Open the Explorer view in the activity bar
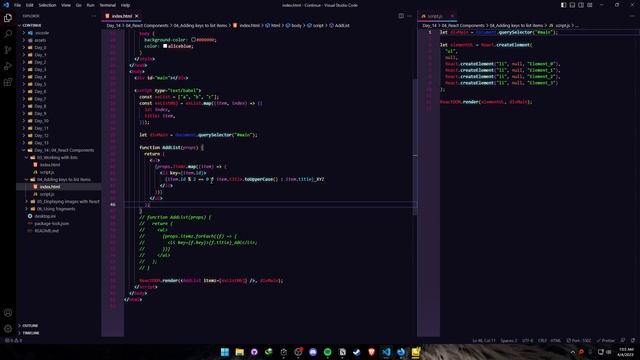 point(8,18)
